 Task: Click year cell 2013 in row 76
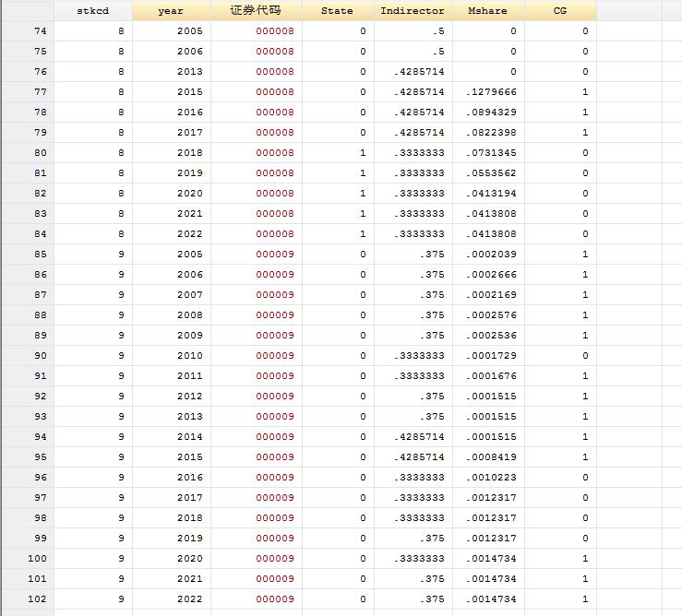point(172,71)
